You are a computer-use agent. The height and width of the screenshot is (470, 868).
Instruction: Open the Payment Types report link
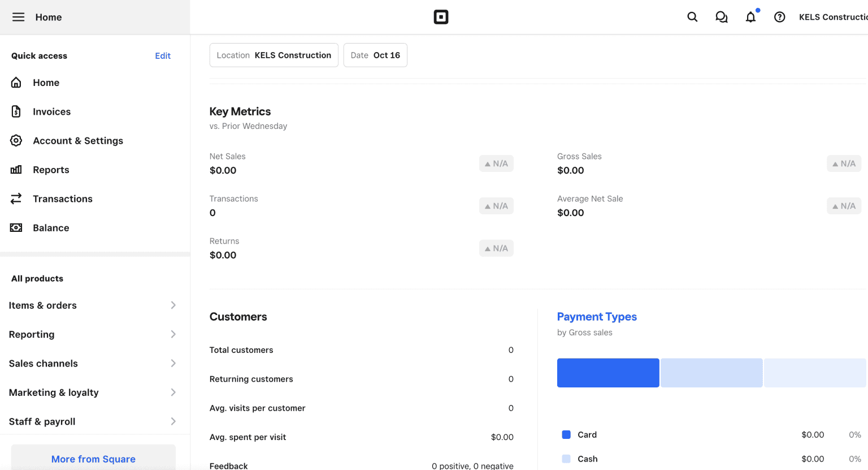(597, 317)
